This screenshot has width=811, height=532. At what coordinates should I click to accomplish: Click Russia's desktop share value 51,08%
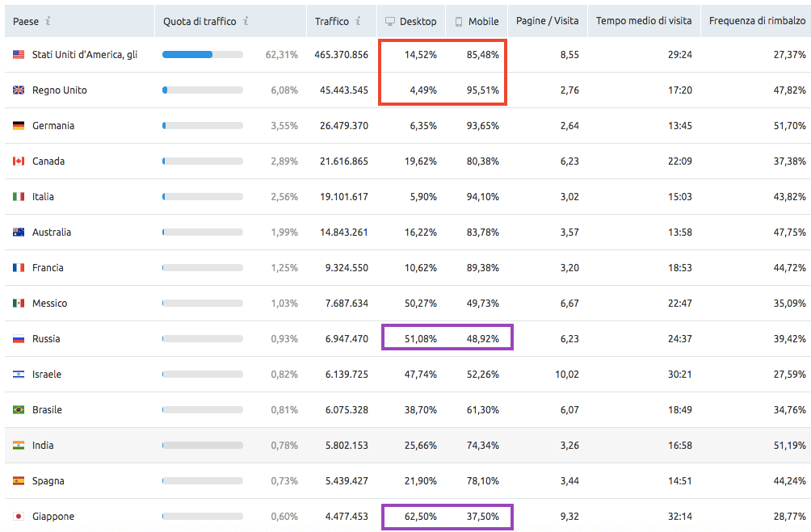[420, 339]
